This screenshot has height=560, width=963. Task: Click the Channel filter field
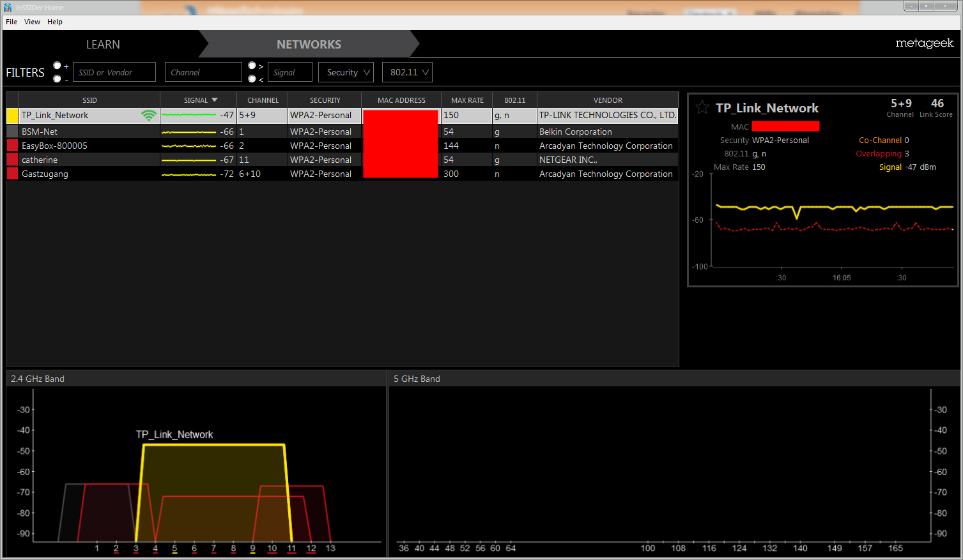203,72
